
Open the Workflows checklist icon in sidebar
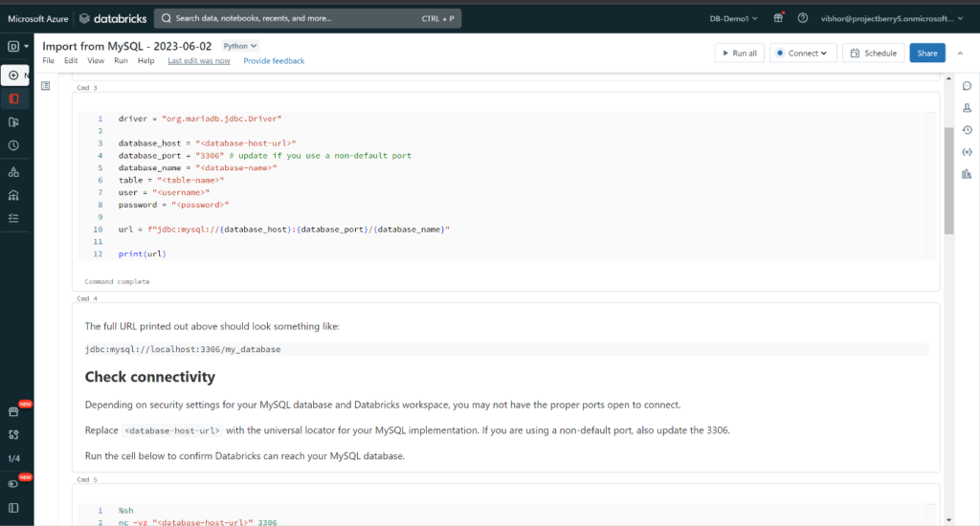(13, 218)
